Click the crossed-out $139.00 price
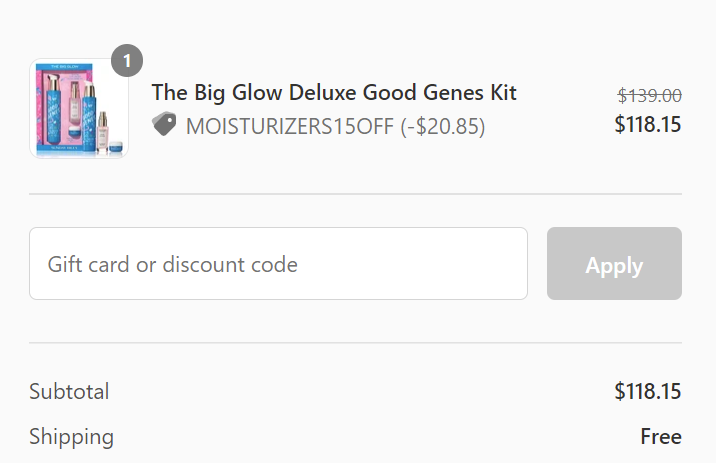 click(649, 95)
